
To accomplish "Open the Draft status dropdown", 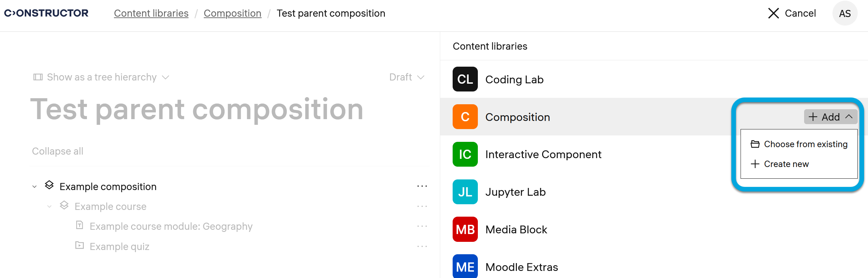I will point(406,77).
